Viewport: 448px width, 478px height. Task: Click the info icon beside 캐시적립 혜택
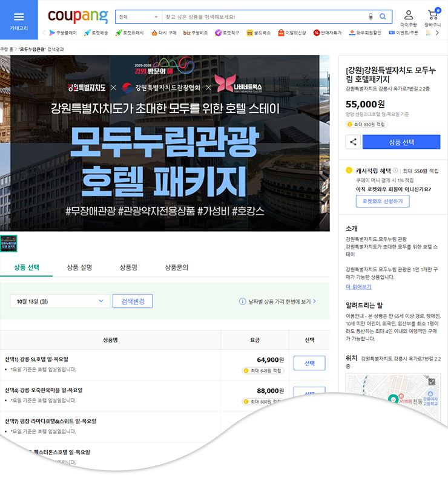pyautogui.click(x=395, y=171)
